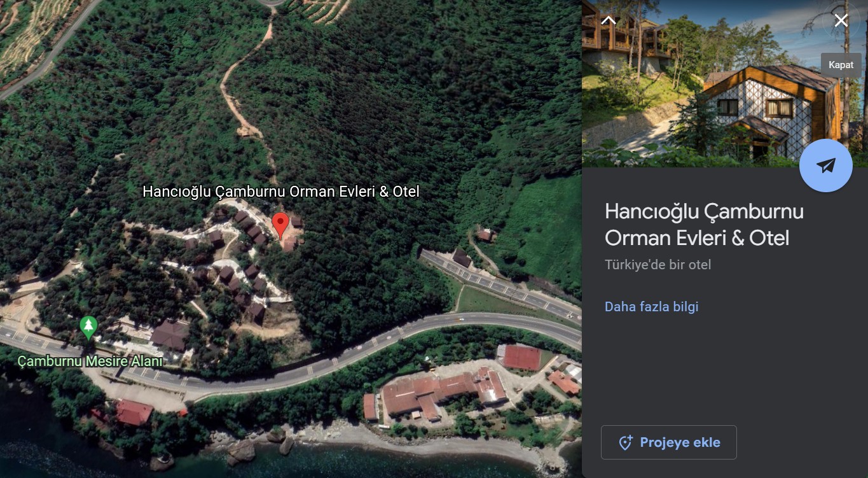The height and width of the screenshot is (478, 868).
Task: Click the brown-roofed building beside Çamburnu Mesire Alanı
Action: 170,335
